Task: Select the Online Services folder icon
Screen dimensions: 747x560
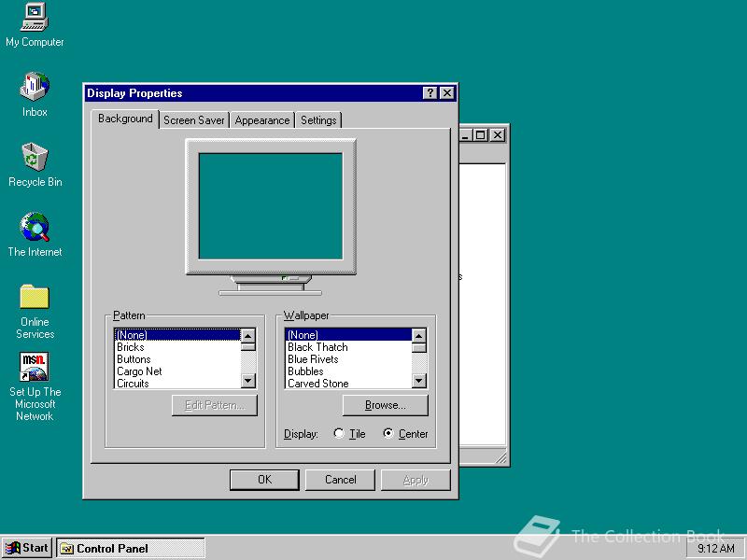Action: [35, 312]
